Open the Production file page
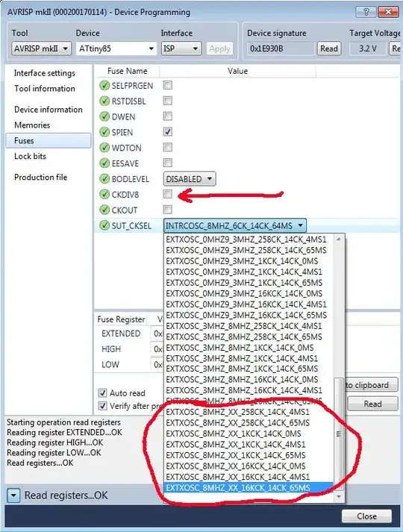 click(41, 177)
